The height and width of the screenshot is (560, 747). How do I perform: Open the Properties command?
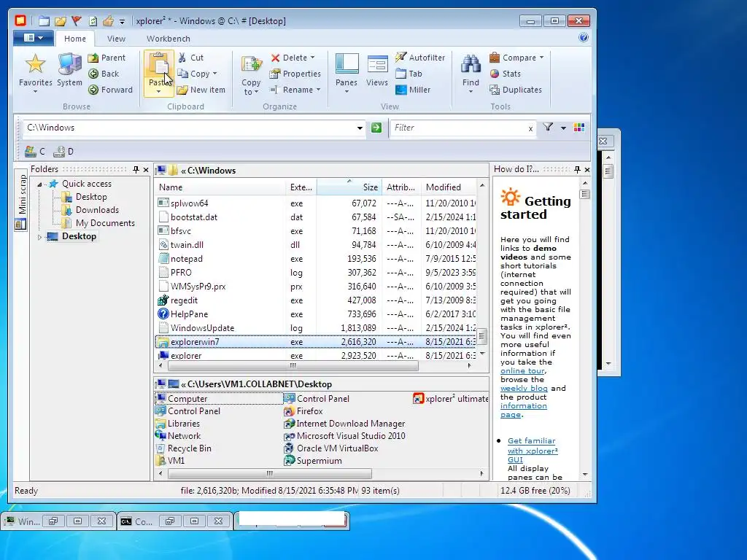295,74
